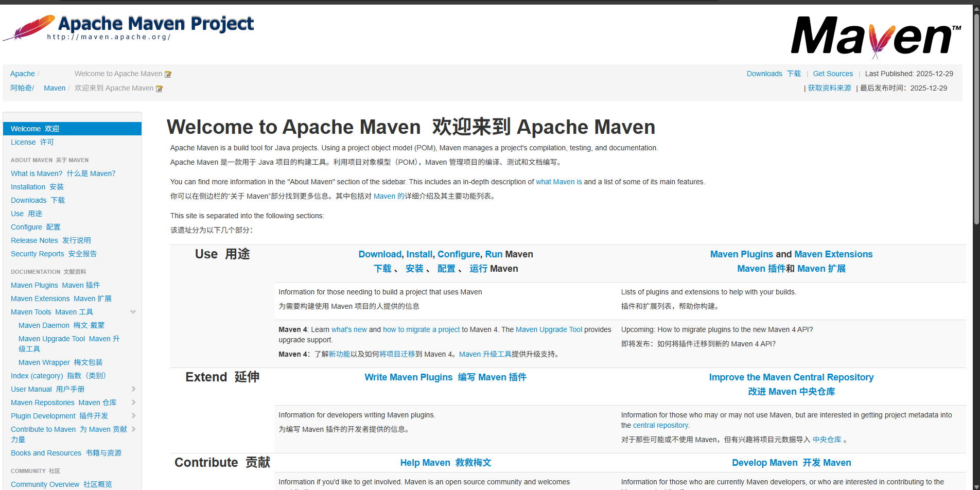Open the Develop Maven heading link
The image size is (980, 490).
click(792, 463)
